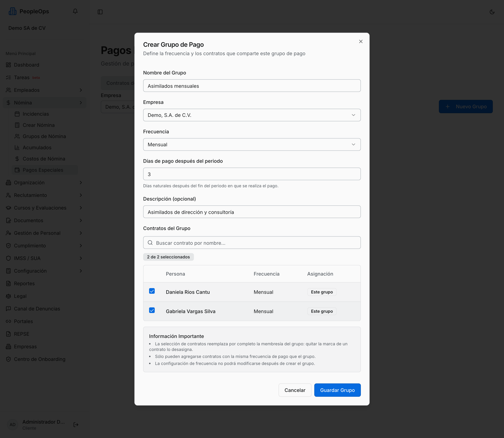Screen dimensions: 504x438
Task: Open Empresas in the sidebar
Action: point(45,347)
